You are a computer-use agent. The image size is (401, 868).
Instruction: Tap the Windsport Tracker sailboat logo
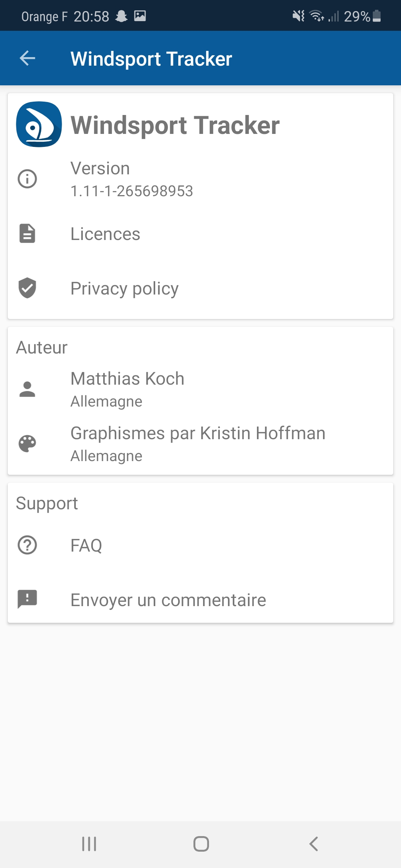coord(39,124)
